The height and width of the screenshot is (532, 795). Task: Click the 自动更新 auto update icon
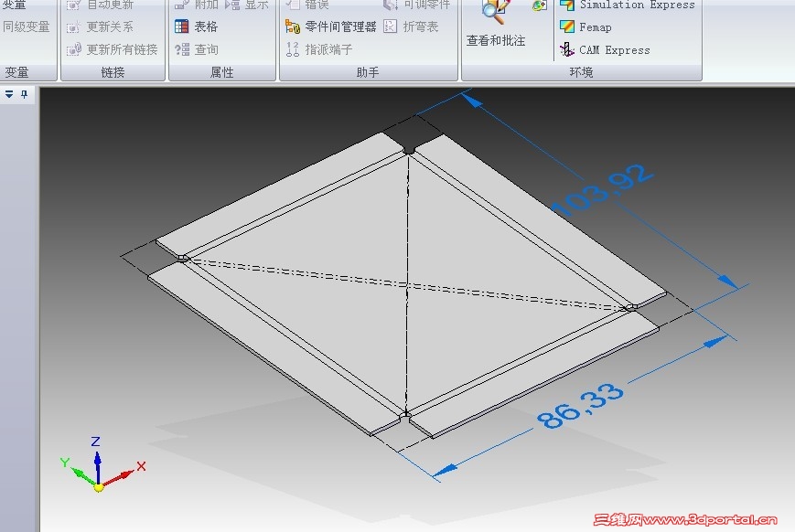click(x=73, y=5)
